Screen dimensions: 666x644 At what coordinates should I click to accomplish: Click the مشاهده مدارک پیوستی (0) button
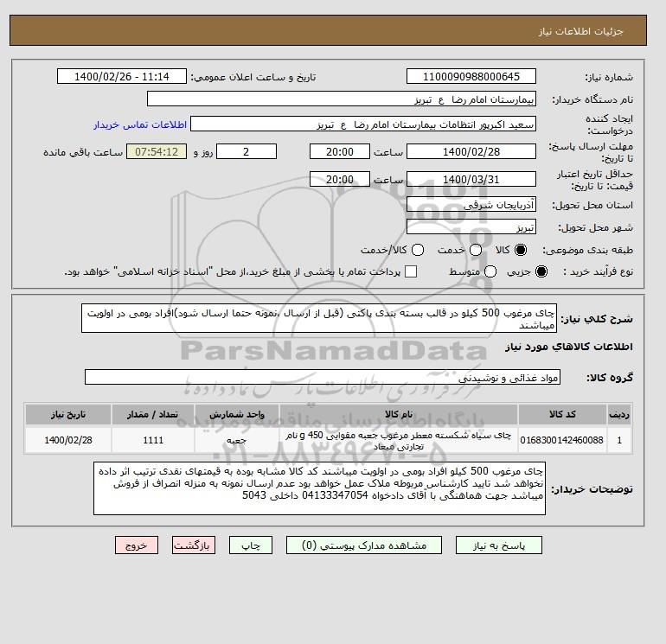(x=364, y=545)
